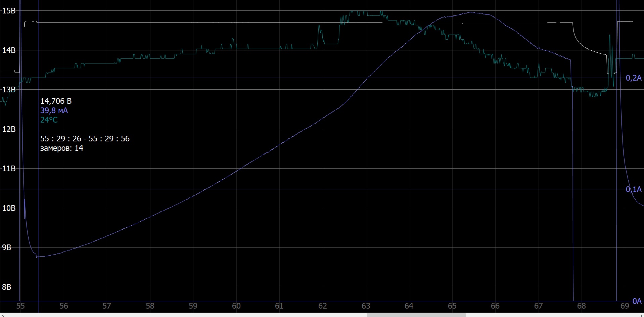Click the 60 hour mark on time axis
The image size is (644, 317).
coord(236,306)
